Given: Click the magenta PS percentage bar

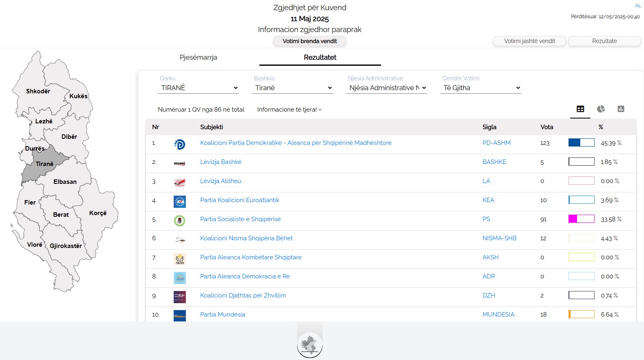Looking at the screenshot, I should pyautogui.click(x=581, y=219).
